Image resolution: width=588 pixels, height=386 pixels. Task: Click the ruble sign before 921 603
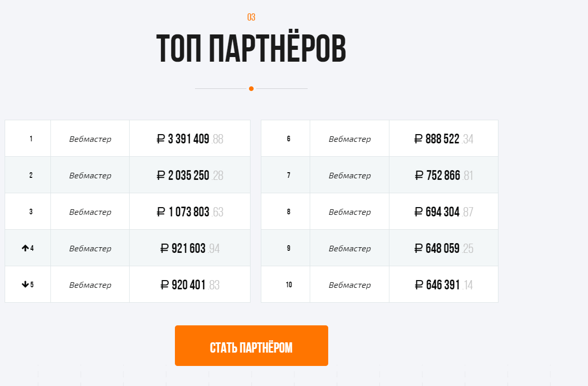[x=164, y=248]
